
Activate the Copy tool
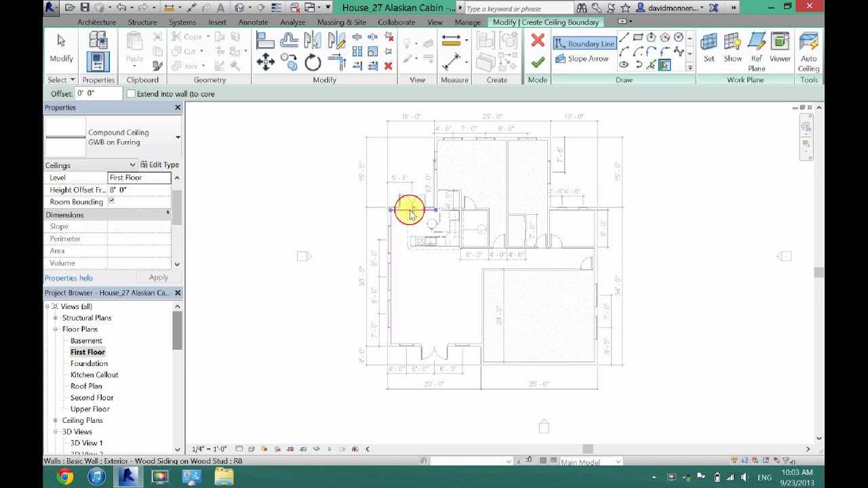[x=289, y=63]
